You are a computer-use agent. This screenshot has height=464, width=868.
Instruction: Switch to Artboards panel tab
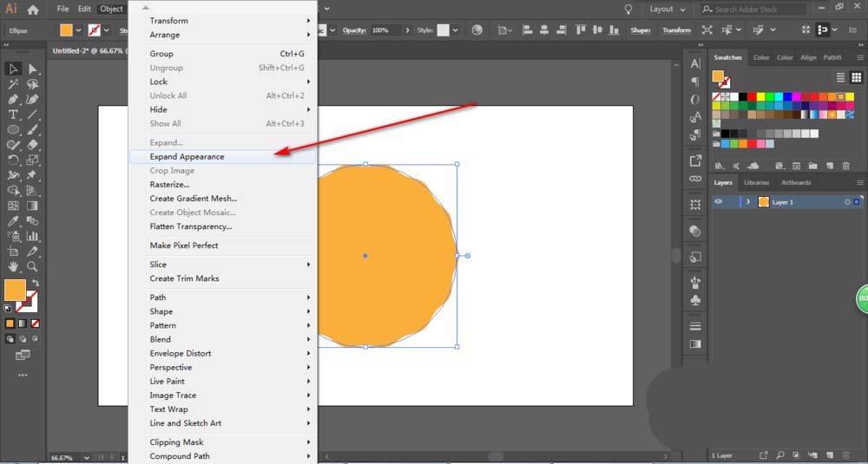pyautogui.click(x=796, y=182)
